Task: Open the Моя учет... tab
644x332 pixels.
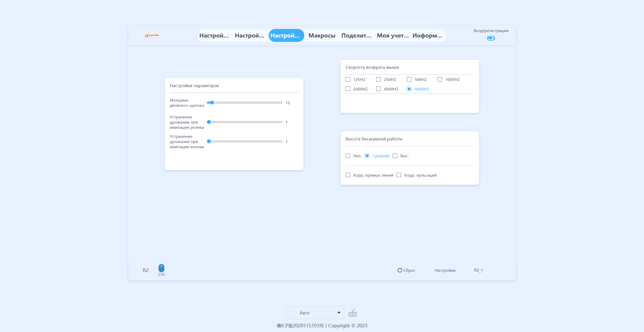Action: [393, 35]
